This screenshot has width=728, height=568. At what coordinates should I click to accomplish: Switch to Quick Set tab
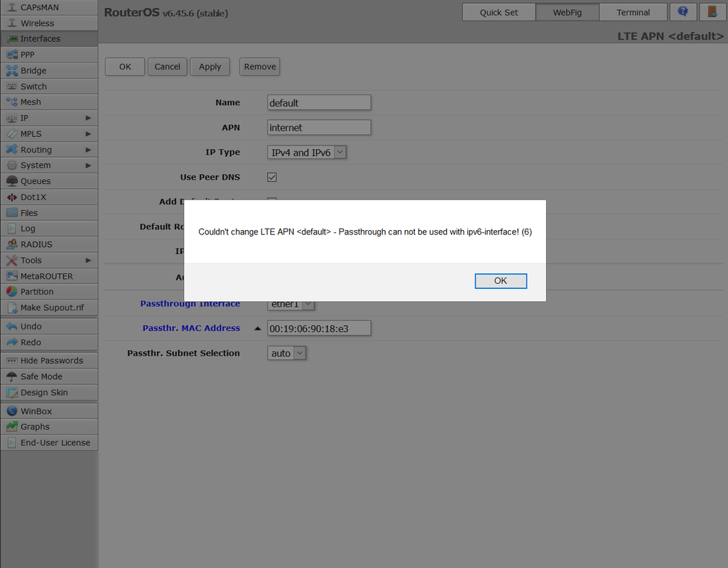(x=499, y=13)
